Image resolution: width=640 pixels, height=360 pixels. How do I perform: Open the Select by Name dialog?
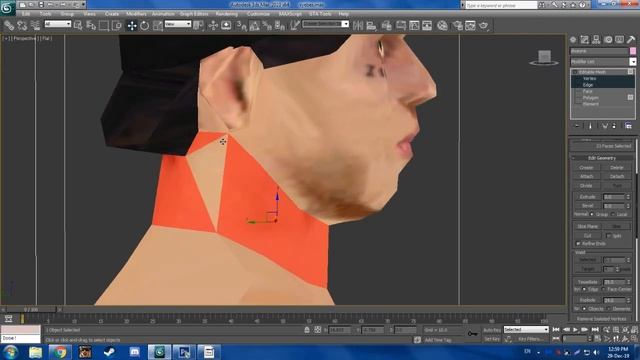[91, 26]
